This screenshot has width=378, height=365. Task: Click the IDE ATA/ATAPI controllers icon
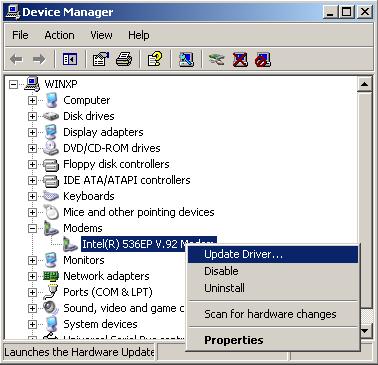[51, 180]
